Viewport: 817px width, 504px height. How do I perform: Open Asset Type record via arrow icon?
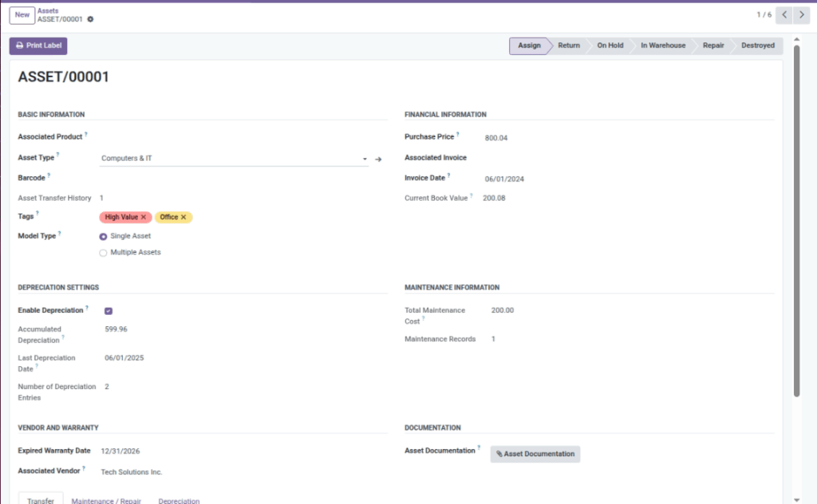[x=378, y=159]
